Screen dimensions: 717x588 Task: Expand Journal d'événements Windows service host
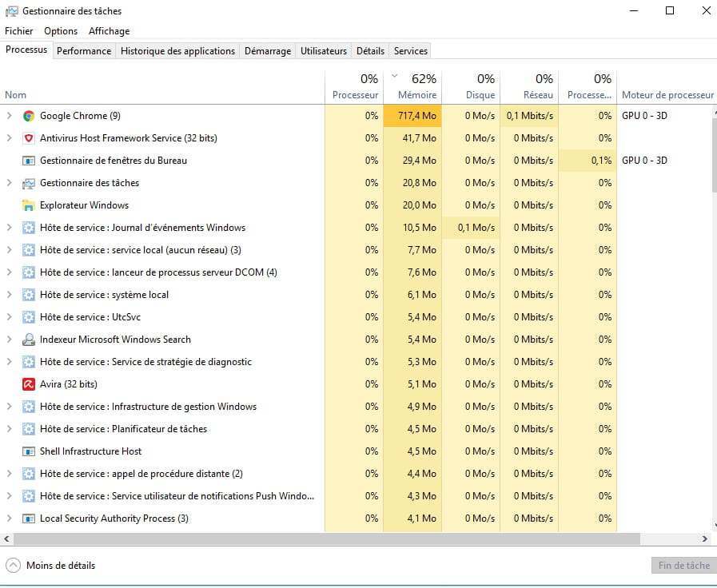coord(9,228)
